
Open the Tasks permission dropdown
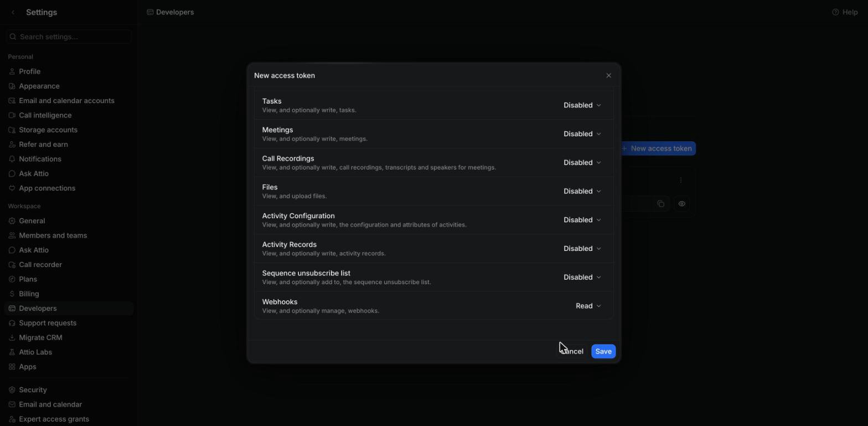(582, 105)
